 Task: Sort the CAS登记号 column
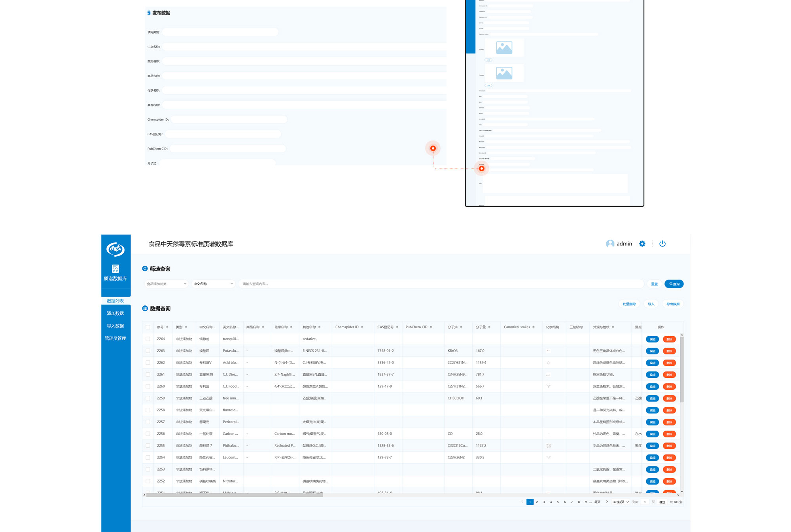[397, 327]
